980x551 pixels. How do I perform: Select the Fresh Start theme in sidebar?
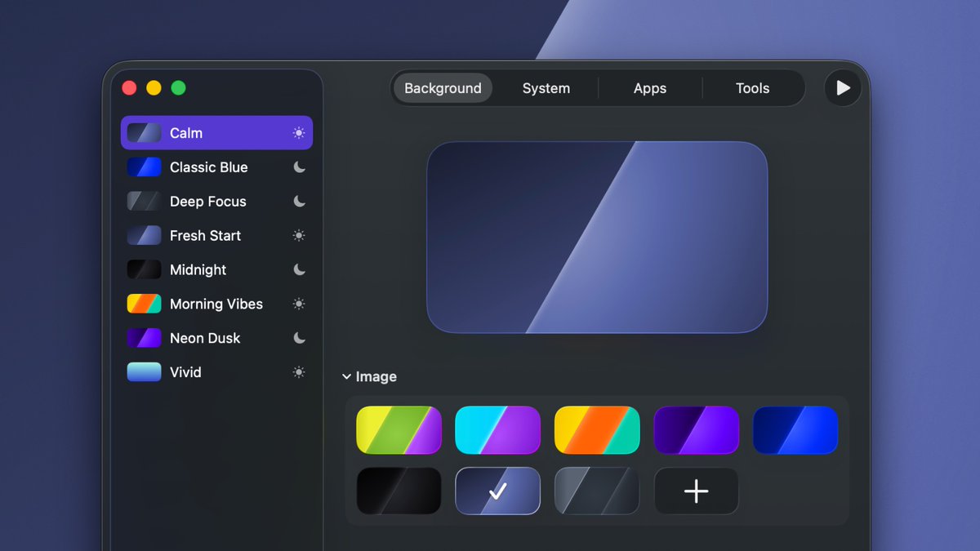204,235
